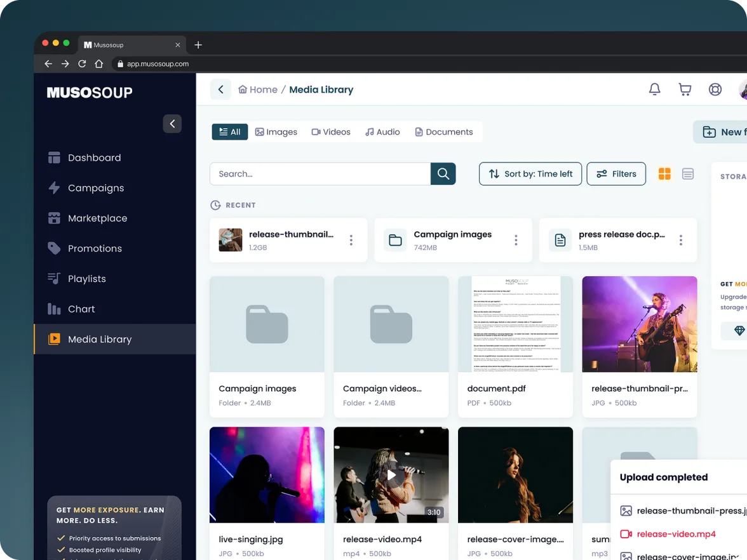747x560 pixels.
Task: Open the release-cover-image JPG
Action: (x=516, y=475)
